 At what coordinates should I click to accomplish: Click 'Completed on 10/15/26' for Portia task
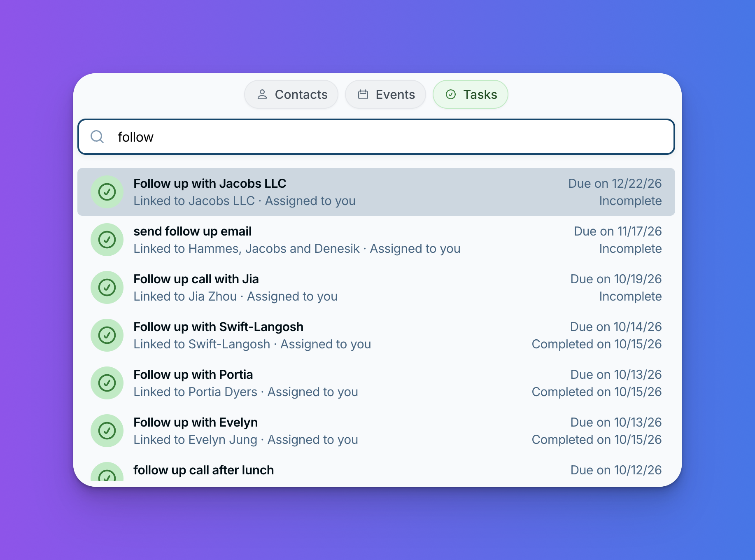(x=597, y=392)
